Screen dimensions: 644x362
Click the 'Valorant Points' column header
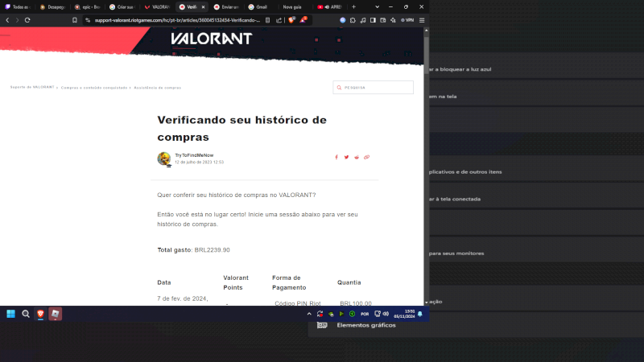236,283
